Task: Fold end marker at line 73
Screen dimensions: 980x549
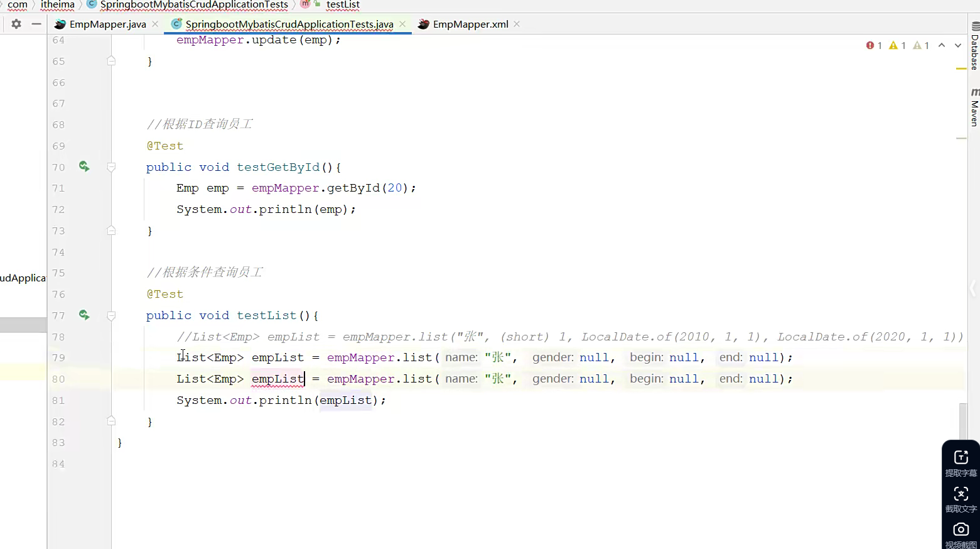Action: tap(111, 231)
